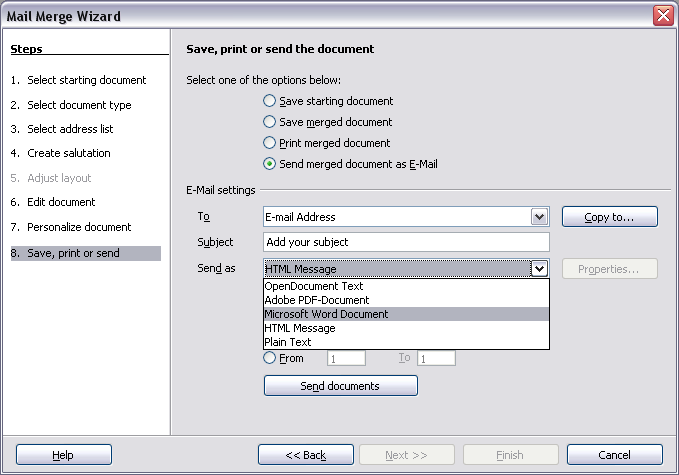Select 'Save starting document' radio option
This screenshot has height=475, width=679.
coord(269,101)
